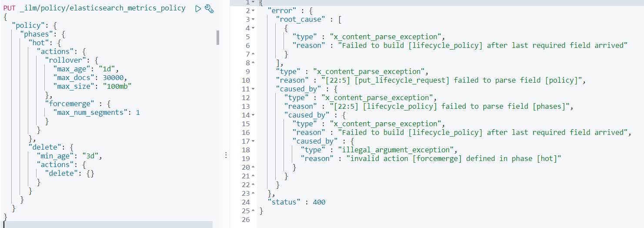Click the fold marker on line 20
The width and height of the screenshot is (644, 228).
253,167
